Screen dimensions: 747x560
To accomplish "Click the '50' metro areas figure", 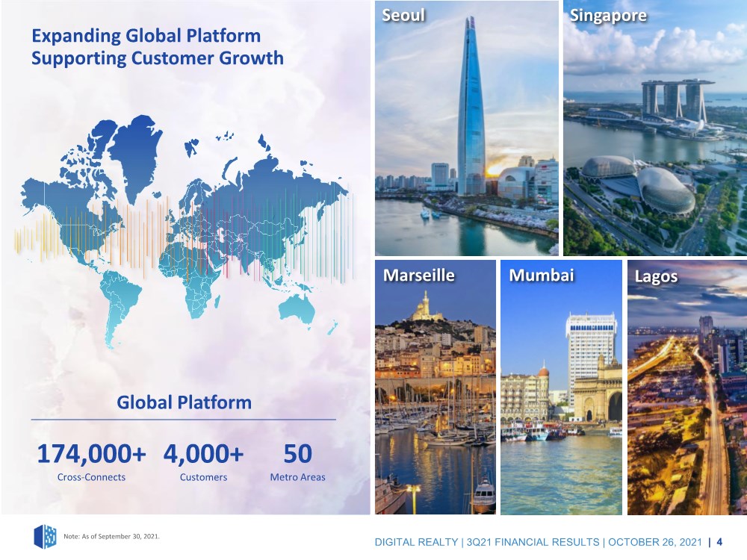I will 298,453.
